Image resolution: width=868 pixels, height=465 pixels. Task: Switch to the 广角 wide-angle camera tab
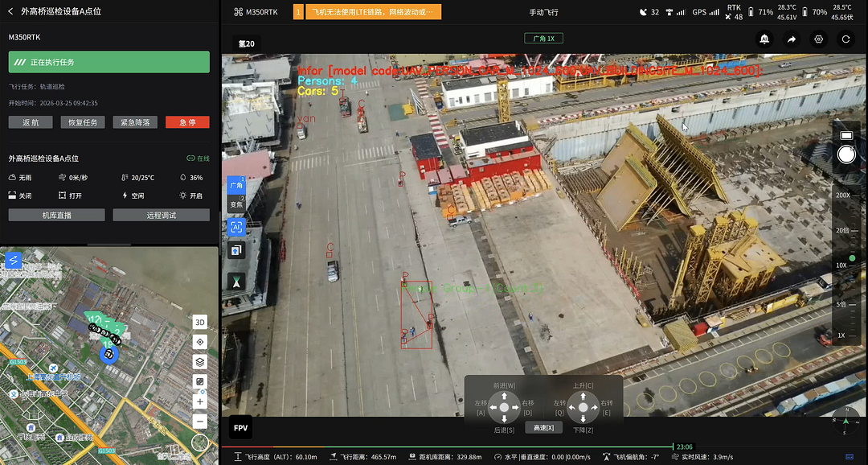point(236,185)
